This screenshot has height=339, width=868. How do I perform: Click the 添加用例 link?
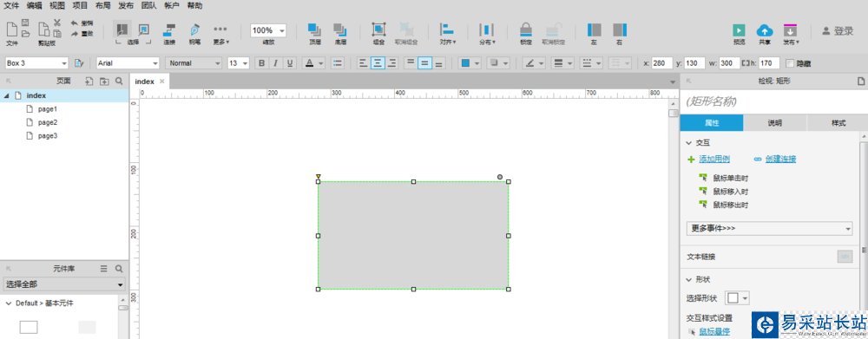coord(714,160)
